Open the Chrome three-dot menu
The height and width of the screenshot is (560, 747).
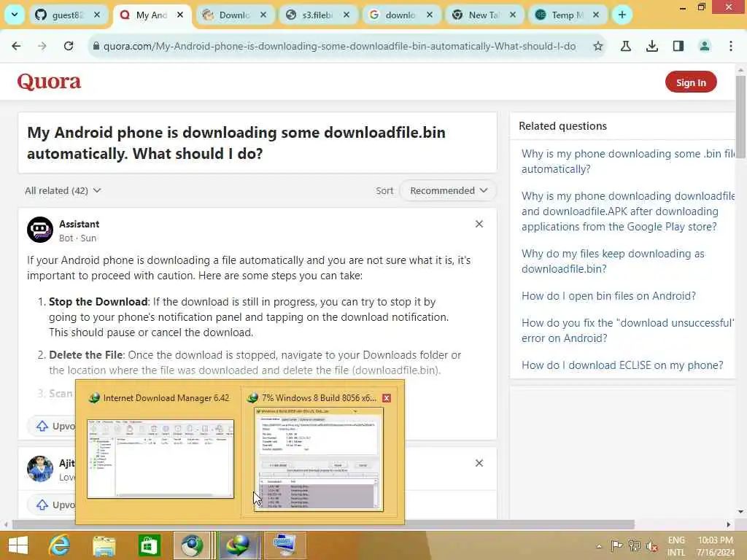(731, 46)
